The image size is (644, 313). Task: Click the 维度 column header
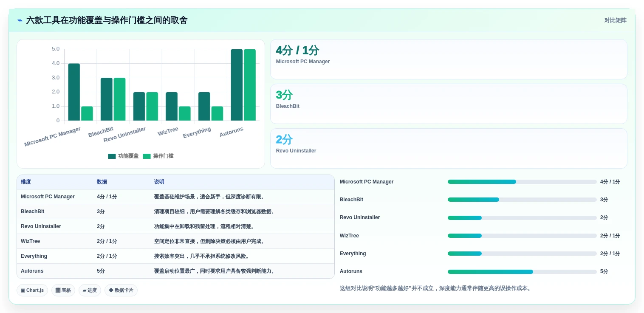coord(26,182)
